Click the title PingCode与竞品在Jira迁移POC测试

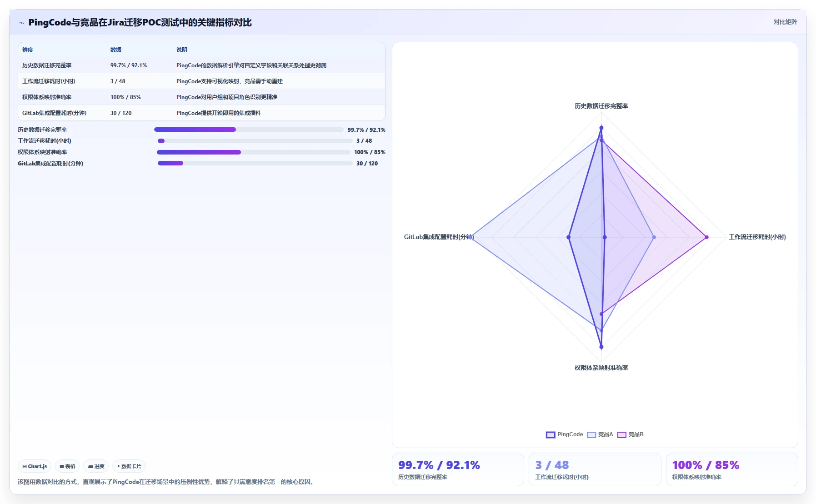[x=140, y=22]
